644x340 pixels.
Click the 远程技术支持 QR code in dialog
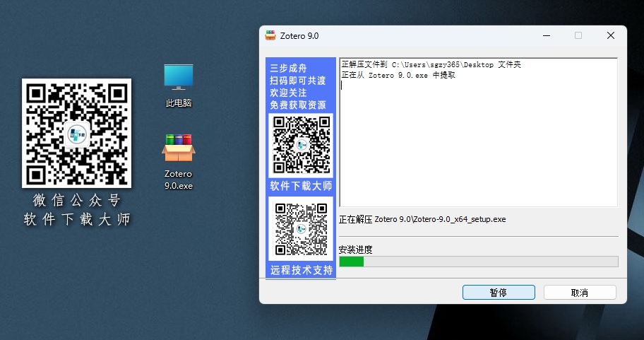pos(301,229)
